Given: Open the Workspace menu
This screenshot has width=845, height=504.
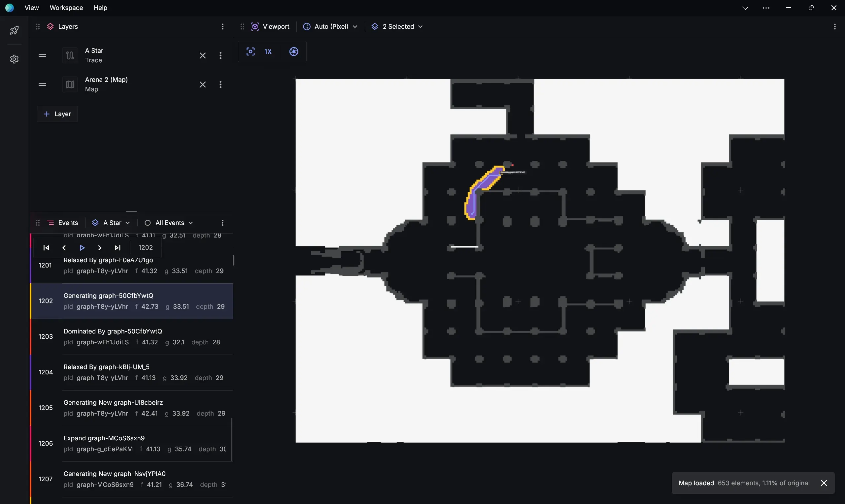Looking at the screenshot, I should click(x=66, y=8).
